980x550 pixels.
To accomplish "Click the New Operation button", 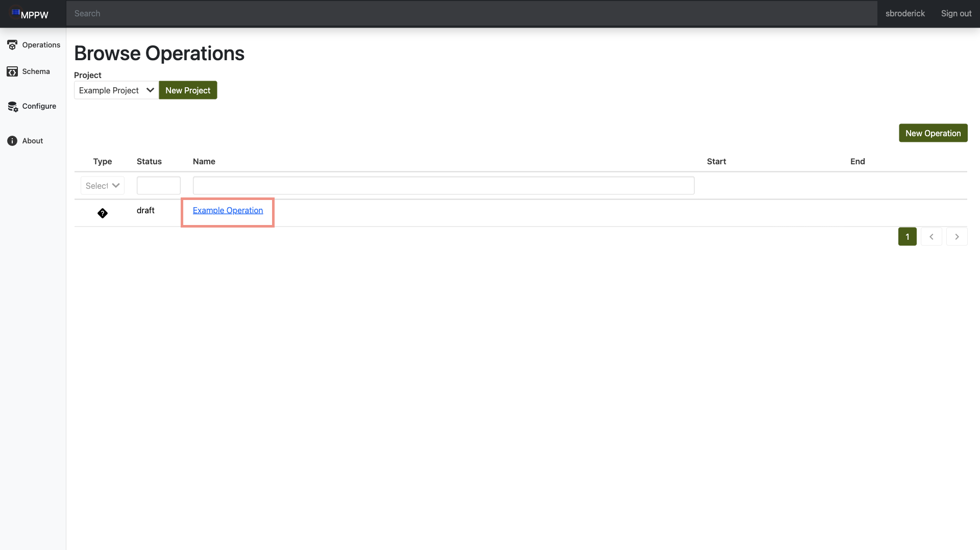I will pyautogui.click(x=933, y=133).
